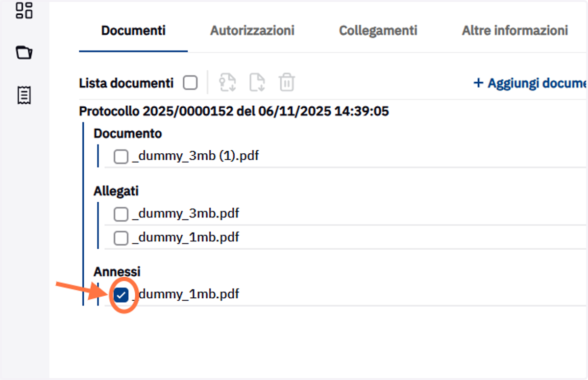Check the _dummy_3mb (1).pdf checkbox
This screenshot has height=380, width=588.
tap(121, 157)
